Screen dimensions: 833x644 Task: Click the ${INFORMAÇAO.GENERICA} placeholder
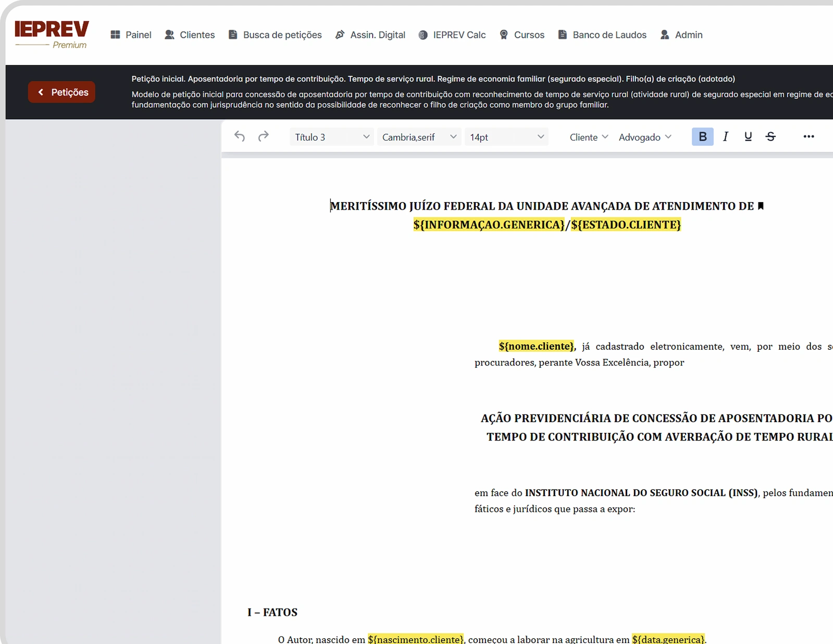[489, 225]
